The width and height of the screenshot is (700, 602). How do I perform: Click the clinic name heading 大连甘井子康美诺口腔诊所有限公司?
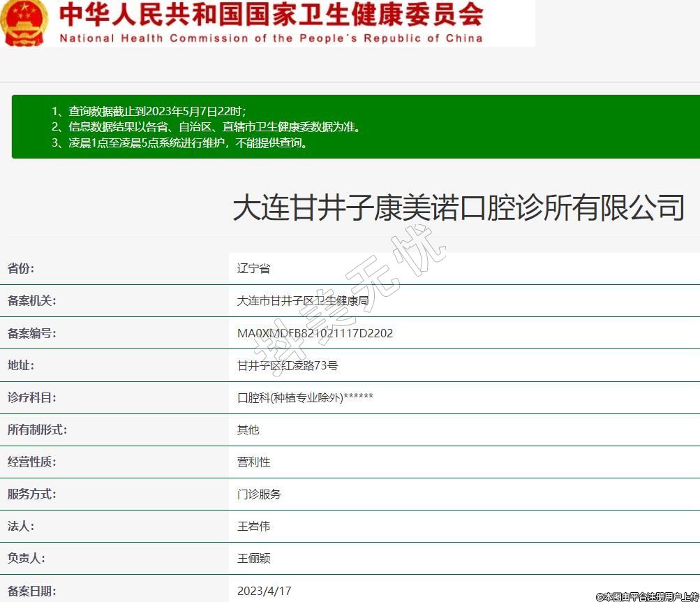tap(458, 208)
